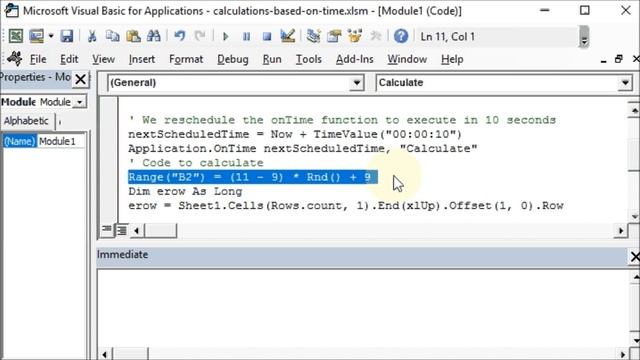Open Project Explorer from toolbar
This screenshot has height=360, width=640.
313,36
